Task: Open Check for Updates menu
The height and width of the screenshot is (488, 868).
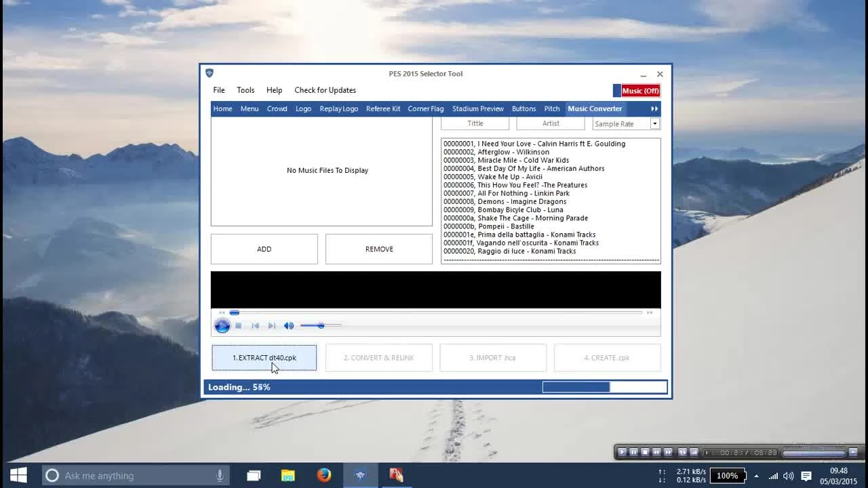Action: [325, 90]
